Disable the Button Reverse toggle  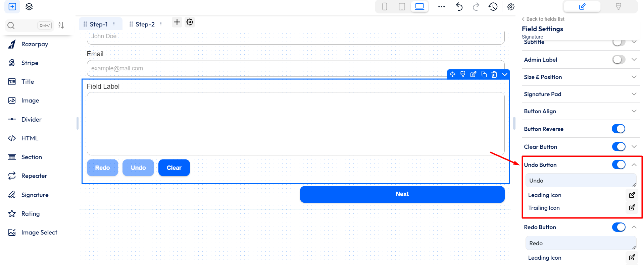(618, 129)
